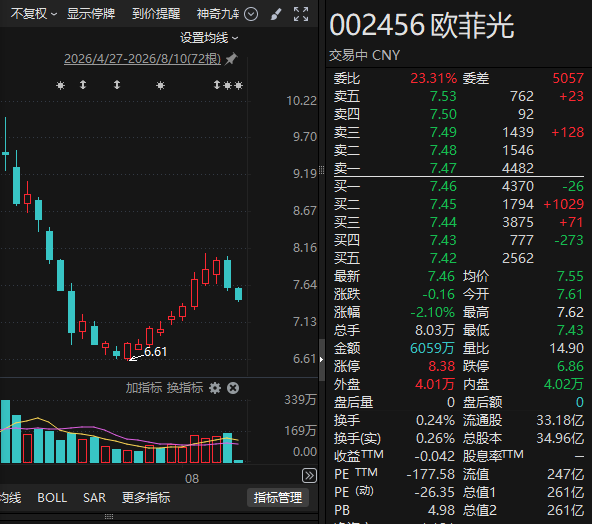This screenshot has width=592, height=524.
Task: Click 买四 price 7.43
Action: [x=443, y=240]
